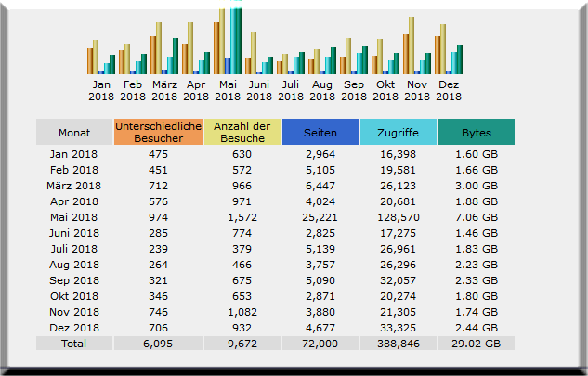Select the Seiten total value 72,000

click(x=320, y=344)
